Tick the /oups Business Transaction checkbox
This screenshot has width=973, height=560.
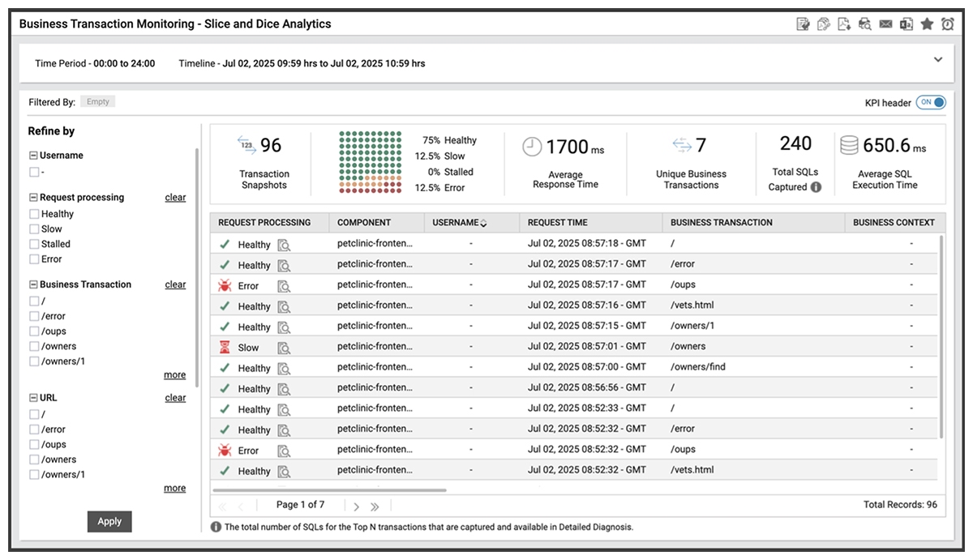(34, 331)
